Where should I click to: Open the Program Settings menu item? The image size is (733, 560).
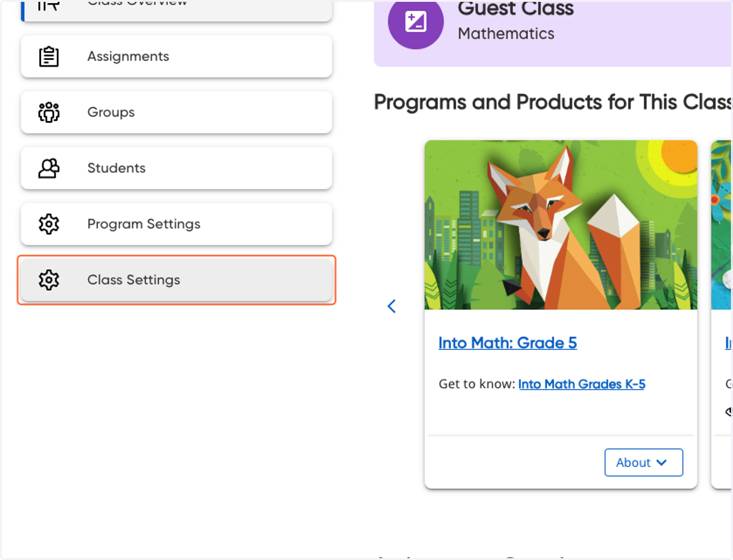click(177, 224)
